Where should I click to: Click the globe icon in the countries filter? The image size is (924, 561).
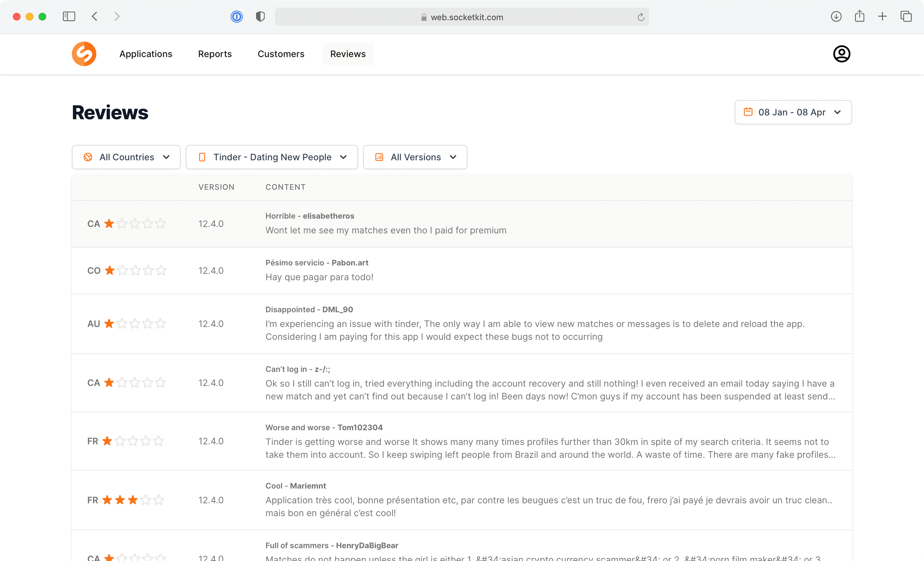point(88,157)
